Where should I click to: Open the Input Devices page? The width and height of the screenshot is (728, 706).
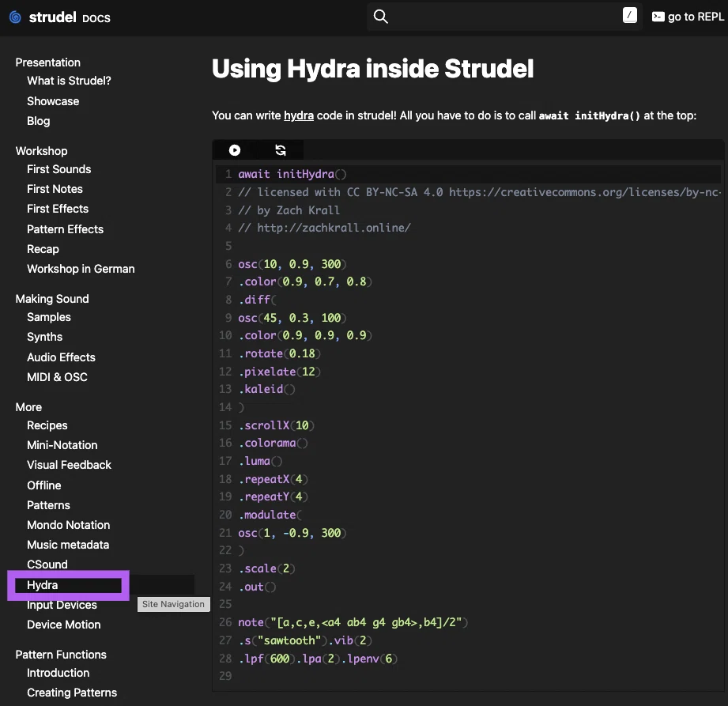tap(62, 606)
